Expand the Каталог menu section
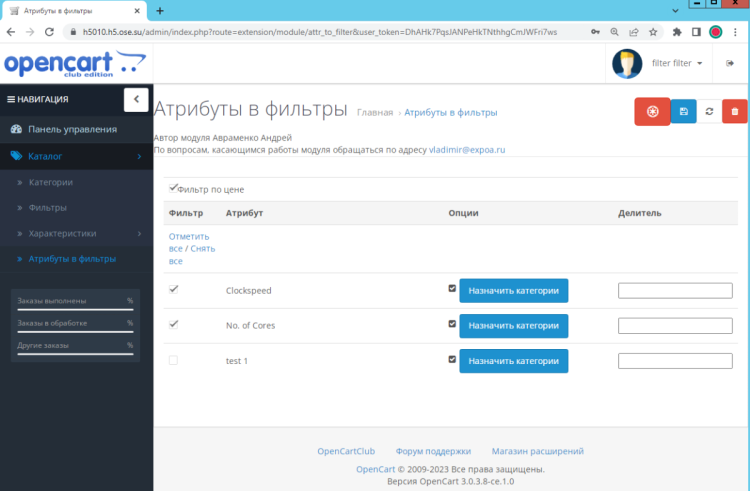750x491 pixels. 76,156
